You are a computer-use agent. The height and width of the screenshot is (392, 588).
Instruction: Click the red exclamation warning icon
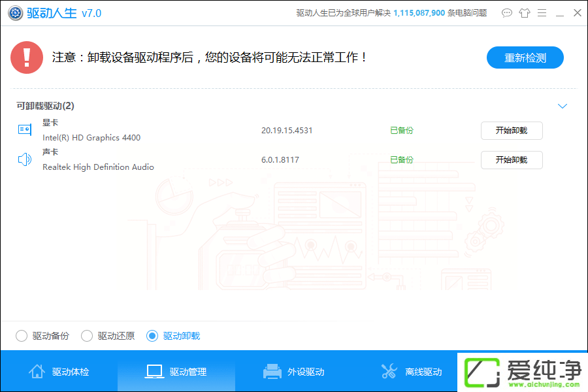26,57
